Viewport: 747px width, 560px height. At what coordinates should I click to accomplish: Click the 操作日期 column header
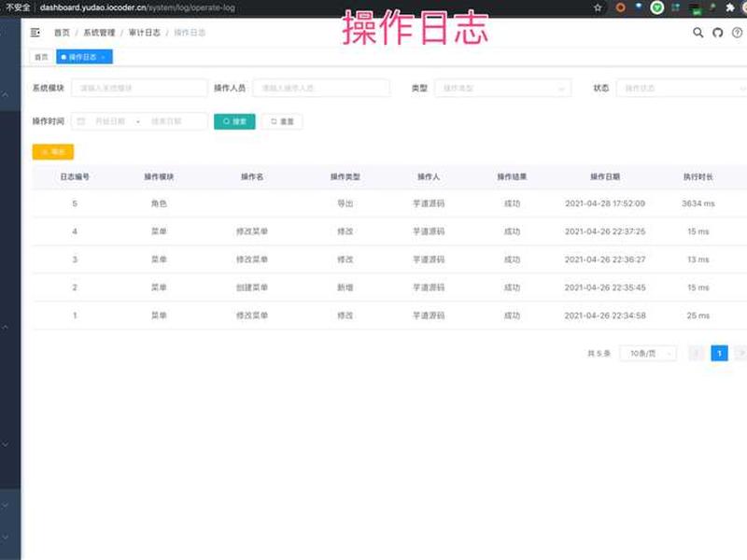pos(605,176)
